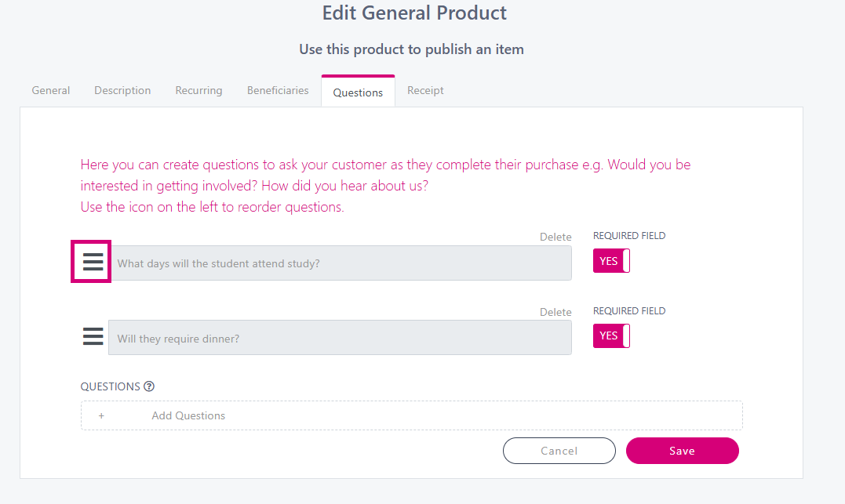Toggle required field for study days question
The image size is (845, 504).
(x=611, y=261)
